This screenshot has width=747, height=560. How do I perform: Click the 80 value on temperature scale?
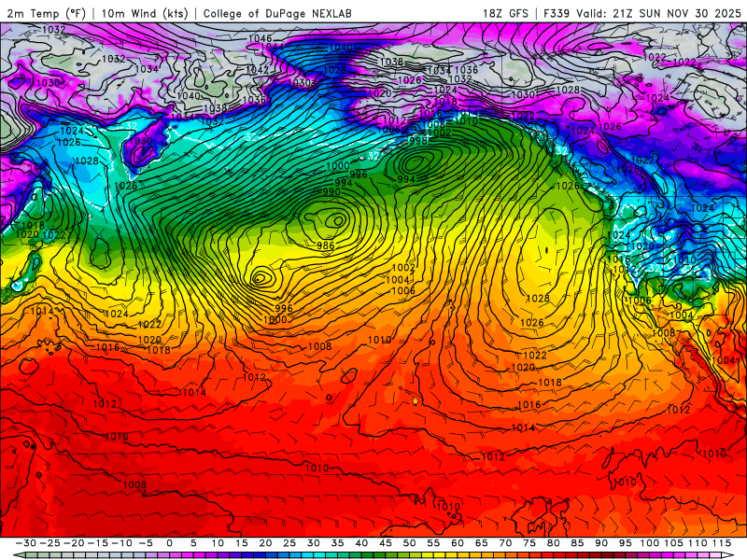pos(553,543)
